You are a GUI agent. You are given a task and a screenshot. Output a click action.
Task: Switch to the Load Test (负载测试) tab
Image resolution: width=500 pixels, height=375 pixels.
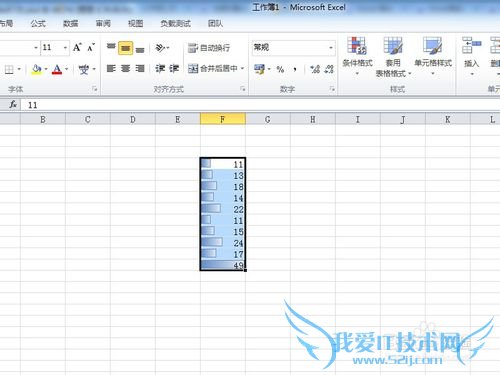click(176, 24)
